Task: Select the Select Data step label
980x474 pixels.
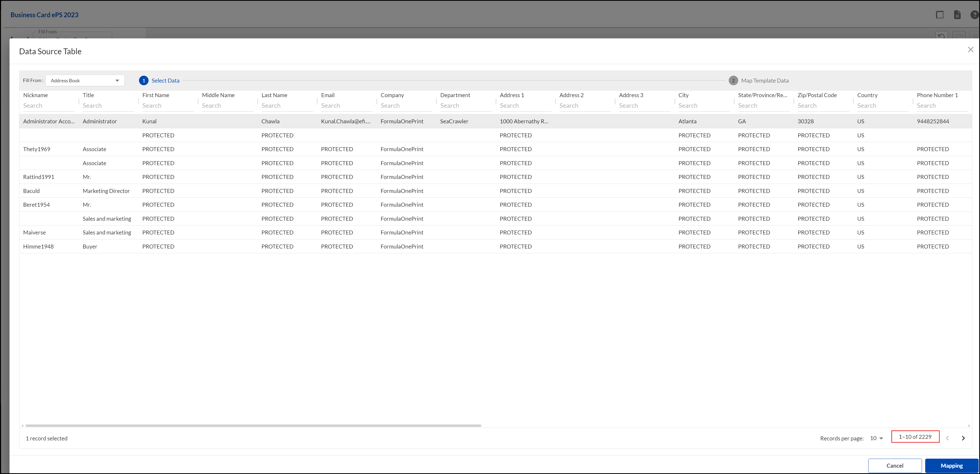Action: (165, 80)
